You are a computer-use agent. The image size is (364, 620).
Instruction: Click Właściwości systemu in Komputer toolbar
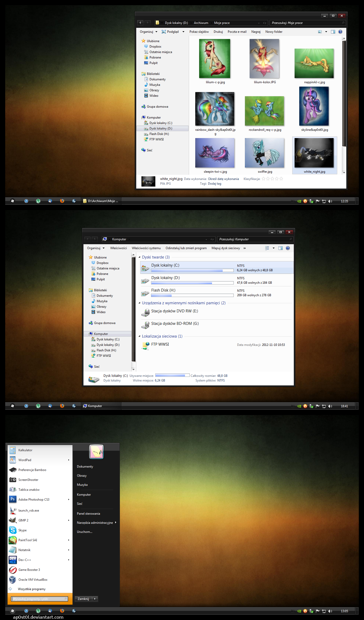coord(146,248)
